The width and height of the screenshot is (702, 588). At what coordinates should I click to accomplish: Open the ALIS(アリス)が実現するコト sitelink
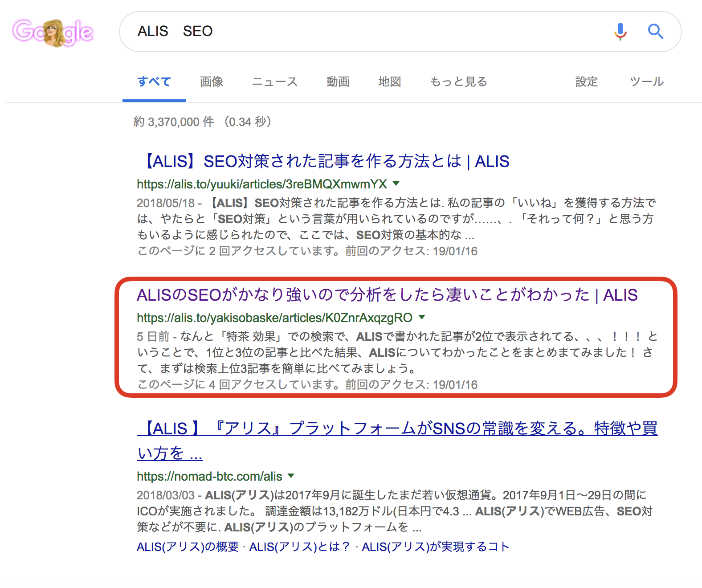click(x=435, y=547)
